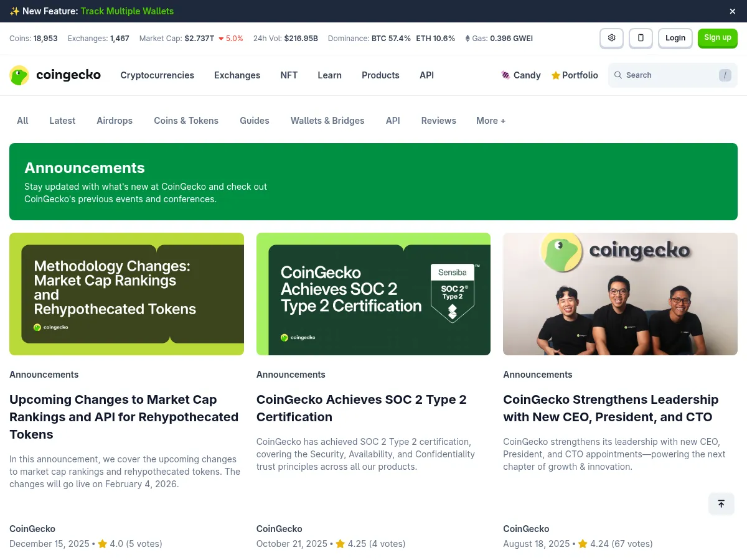Viewport: 747px width, 560px height.
Task: Open the site settings gear icon
Action: pos(611,38)
